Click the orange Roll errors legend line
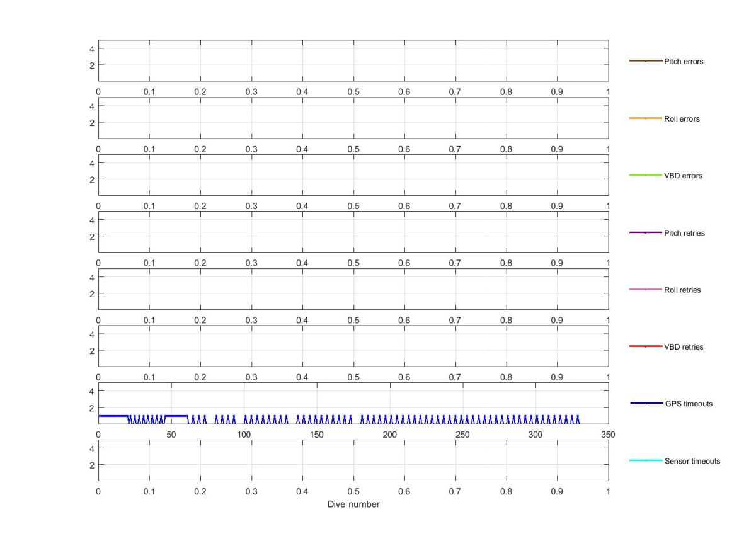Viewport: 756px width, 541px height. (x=646, y=118)
